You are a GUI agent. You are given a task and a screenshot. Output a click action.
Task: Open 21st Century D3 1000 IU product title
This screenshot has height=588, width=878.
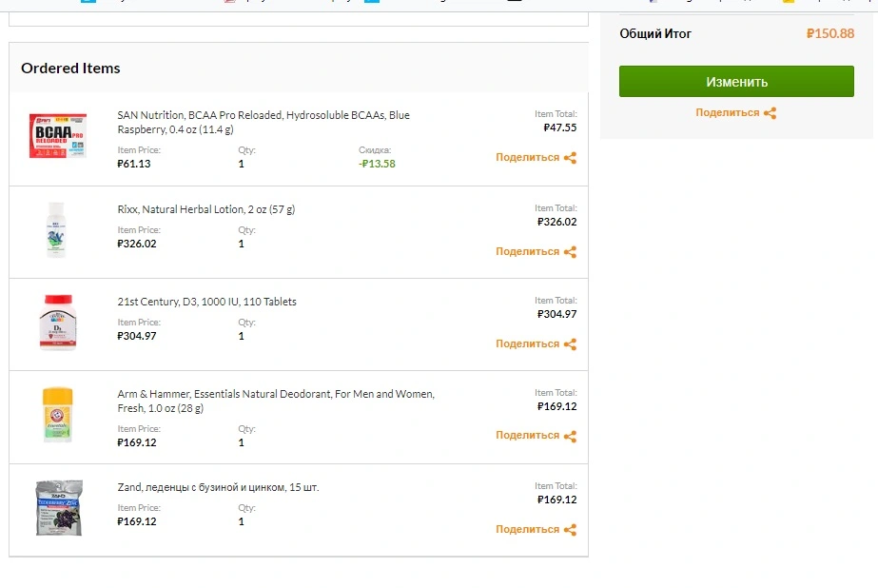tap(206, 302)
